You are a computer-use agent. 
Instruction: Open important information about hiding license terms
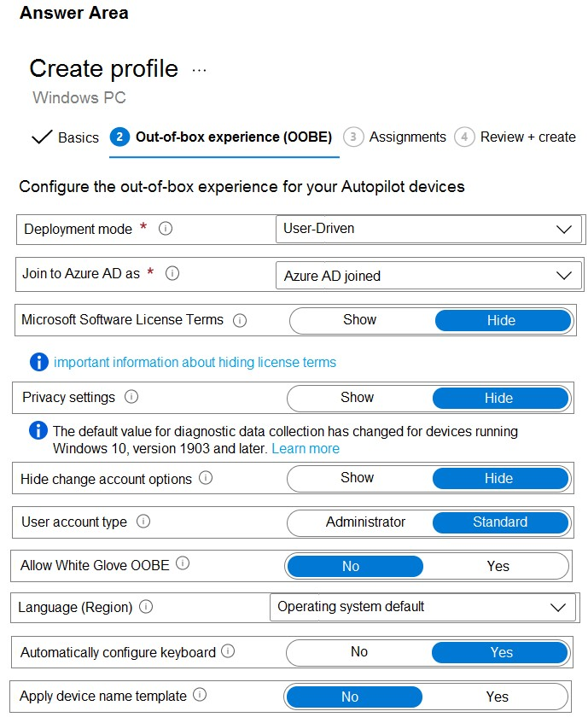195,362
